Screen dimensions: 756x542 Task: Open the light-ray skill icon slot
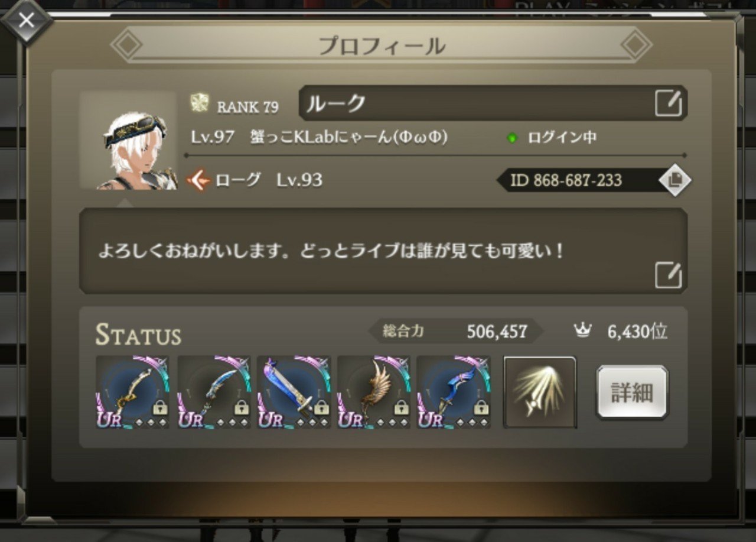pos(539,392)
